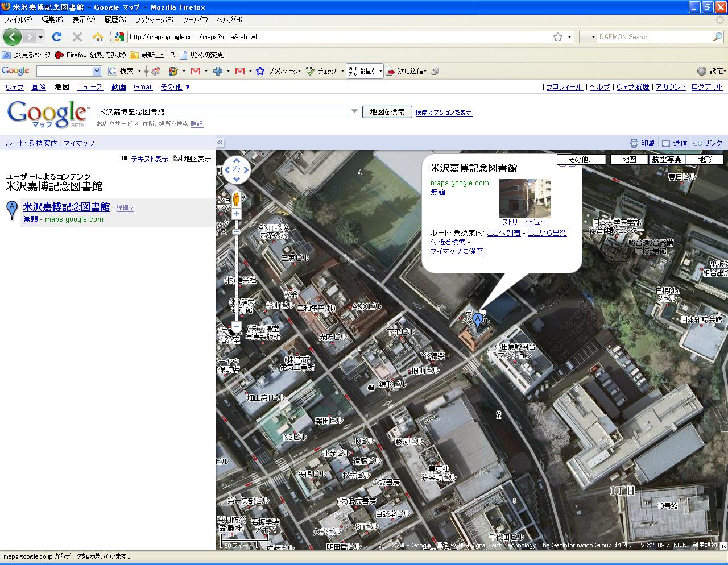Click the DAEMON Search input field
Image resolution: width=728 pixels, height=565 pixels.
(654, 37)
